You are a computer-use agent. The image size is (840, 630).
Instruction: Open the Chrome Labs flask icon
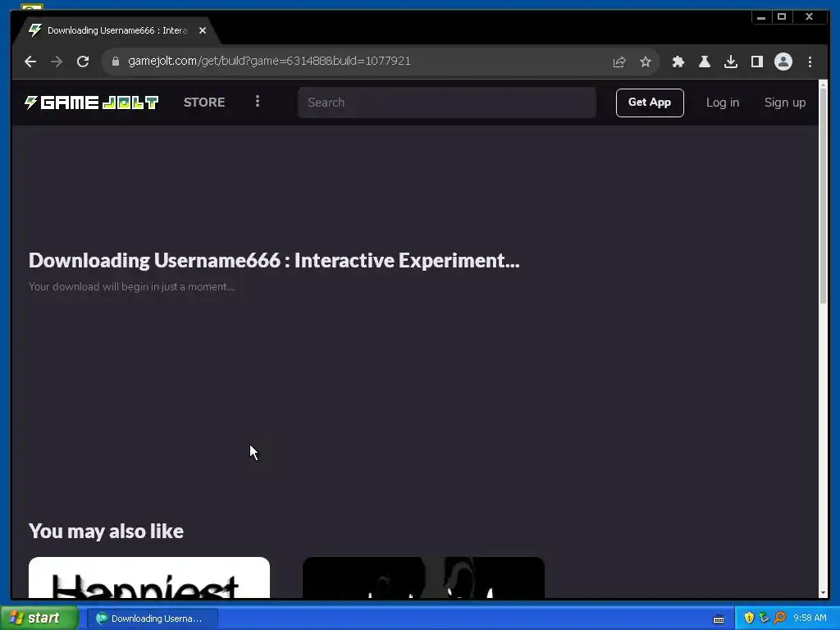click(705, 62)
